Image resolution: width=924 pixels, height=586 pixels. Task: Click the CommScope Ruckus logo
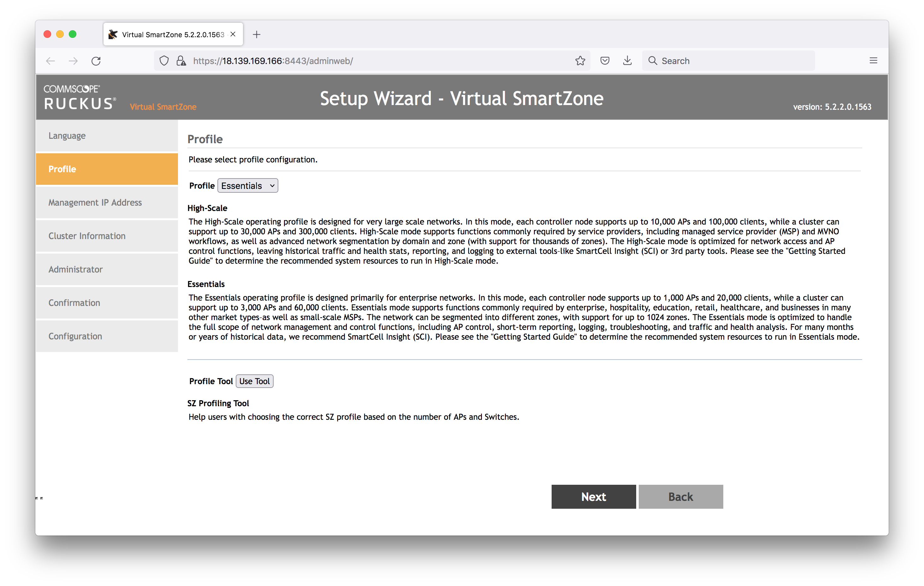click(80, 97)
